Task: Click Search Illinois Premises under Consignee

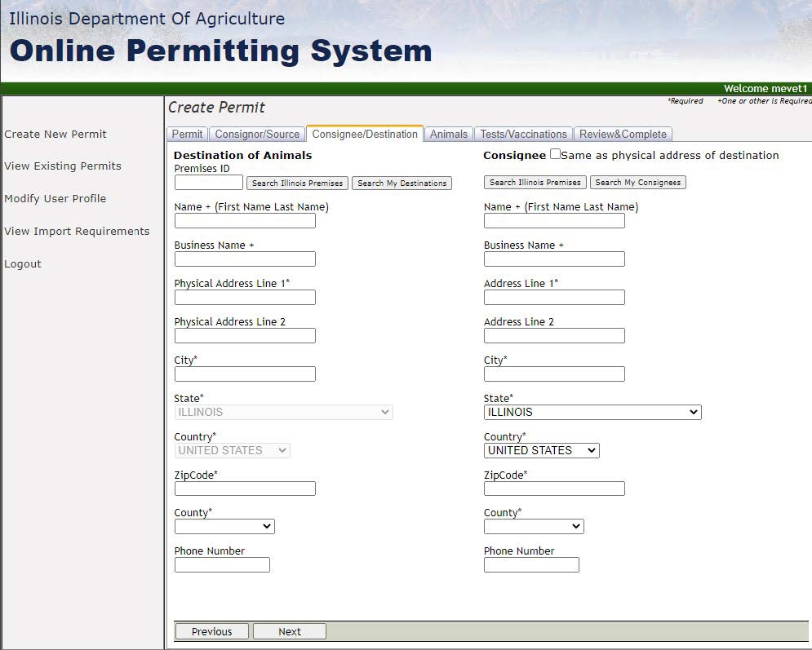Action: [535, 182]
